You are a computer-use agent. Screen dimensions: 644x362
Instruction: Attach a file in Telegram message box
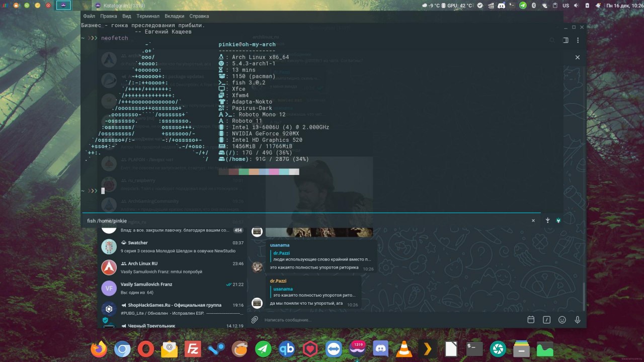pos(255,320)
